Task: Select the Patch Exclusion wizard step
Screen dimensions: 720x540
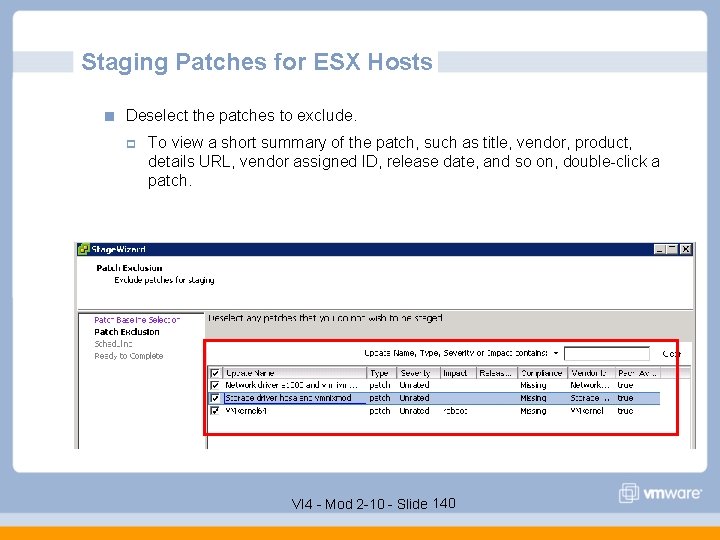Action: (x=127, y=332)
